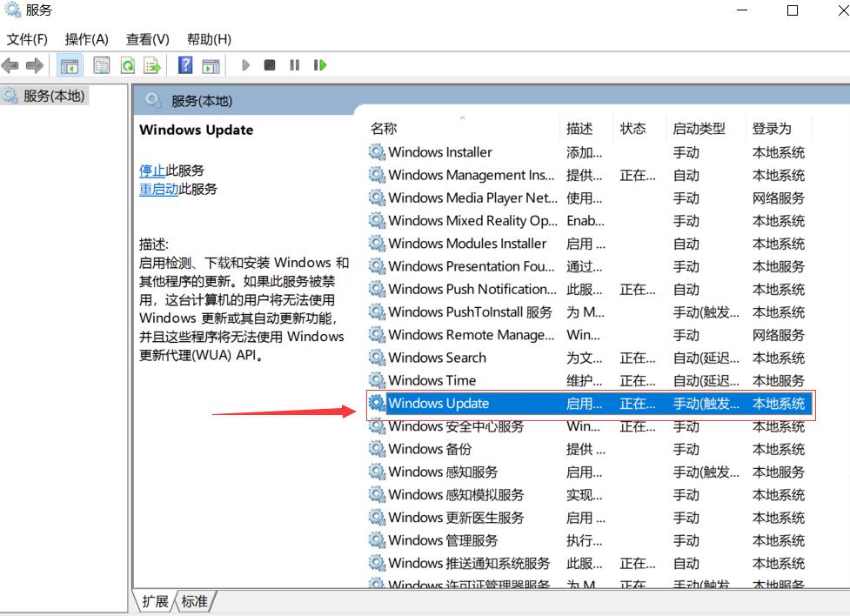The height and width of the screenshot is (616, 850).
Task: Click gear icon beside Windows 管理服务
Action: (377, 539)
